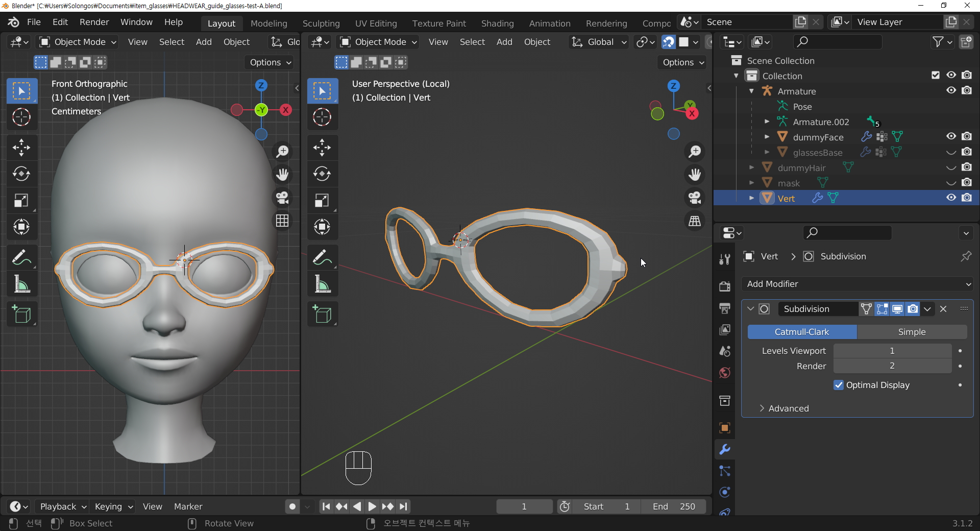Toggle render visibility of Armature
980x531 pixels.
(x=967, y=90)
